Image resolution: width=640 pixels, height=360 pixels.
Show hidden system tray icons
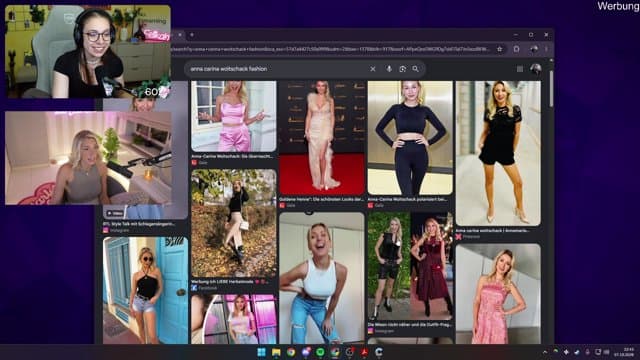(545, 352)
